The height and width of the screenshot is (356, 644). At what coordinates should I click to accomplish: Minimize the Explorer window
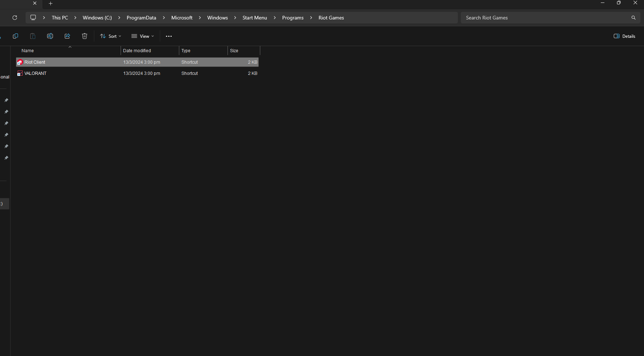click(x=603, y=3)
